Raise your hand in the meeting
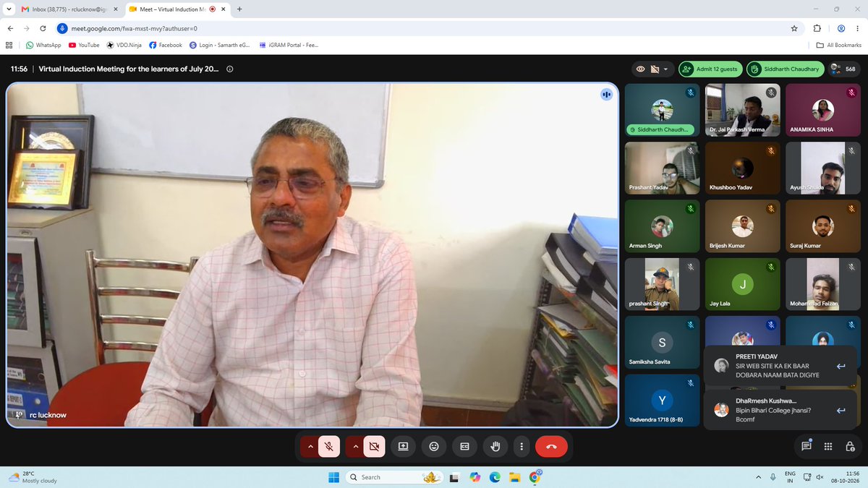 coord(495,447)
